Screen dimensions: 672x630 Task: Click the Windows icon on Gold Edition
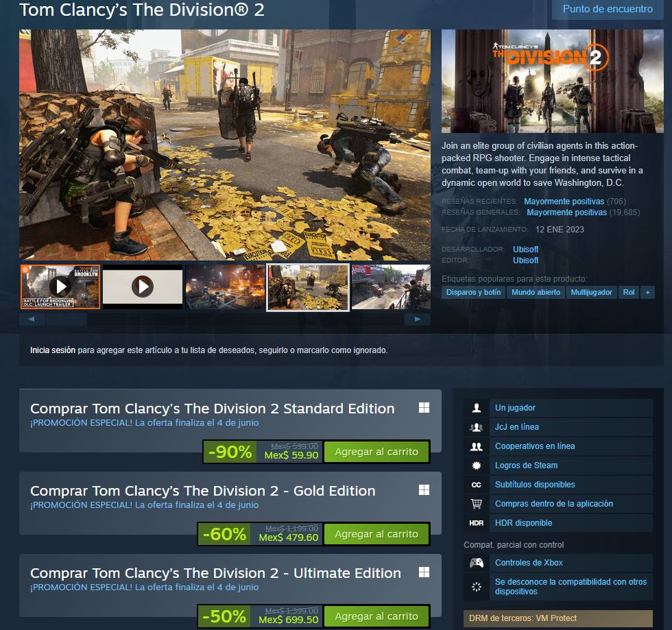(x=424, y=490)
